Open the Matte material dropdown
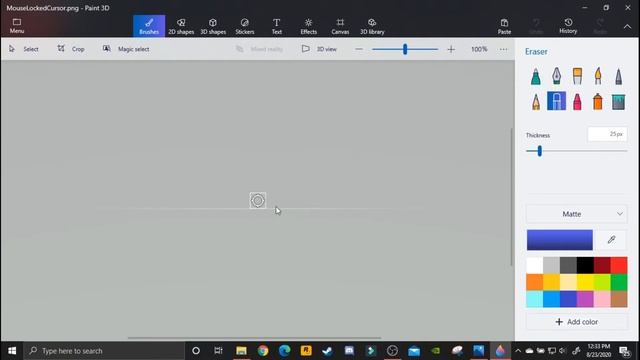This screenshot has width=640, height=360. tap(576, 214)
